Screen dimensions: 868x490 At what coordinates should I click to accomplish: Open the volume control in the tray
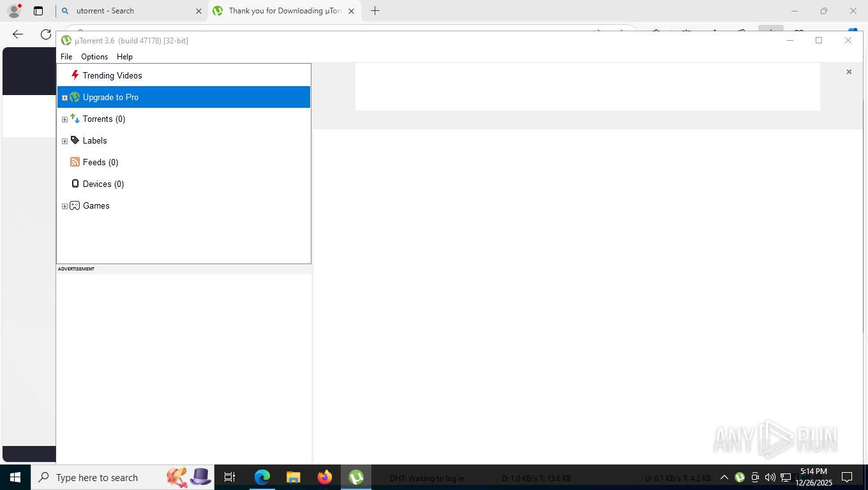click(770, 477)
